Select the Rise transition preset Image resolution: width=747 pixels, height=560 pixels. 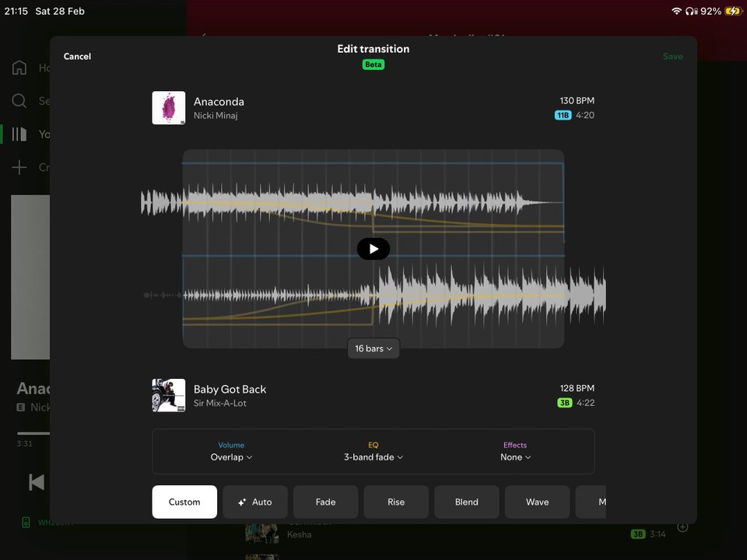point(396,502)
